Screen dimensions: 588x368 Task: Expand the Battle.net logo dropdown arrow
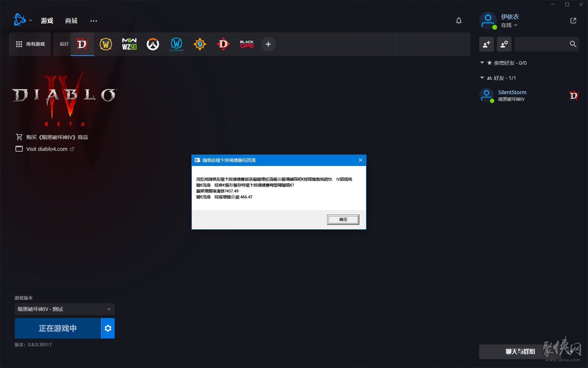pyautogui.click(x=31, y=20)
